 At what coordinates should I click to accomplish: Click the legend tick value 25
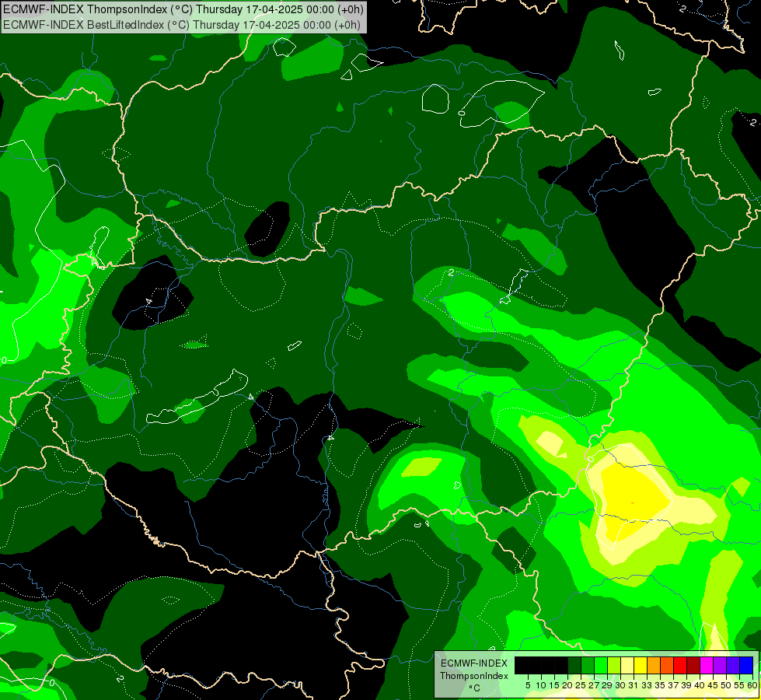(581, 685)
